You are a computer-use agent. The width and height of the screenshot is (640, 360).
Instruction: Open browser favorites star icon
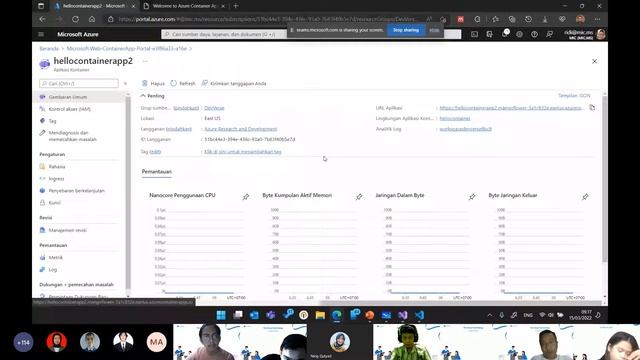[495, 19]
